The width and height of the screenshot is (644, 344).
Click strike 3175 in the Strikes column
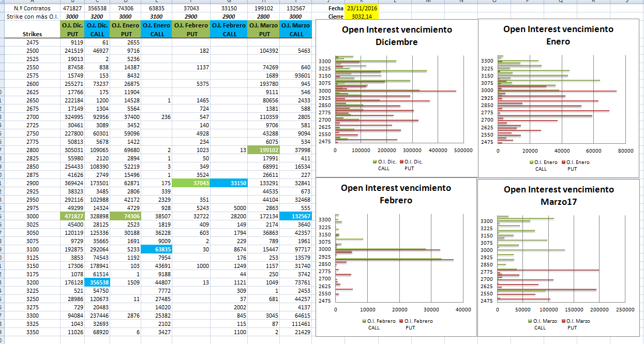(32, 274)
